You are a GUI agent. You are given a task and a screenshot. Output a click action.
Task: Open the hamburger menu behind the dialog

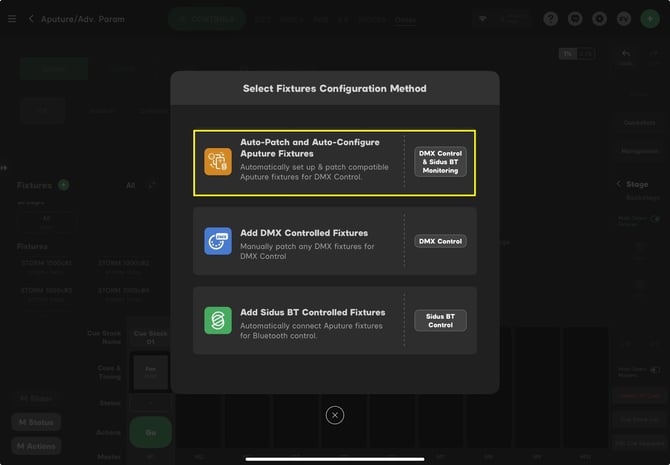(x=12, y=19)
